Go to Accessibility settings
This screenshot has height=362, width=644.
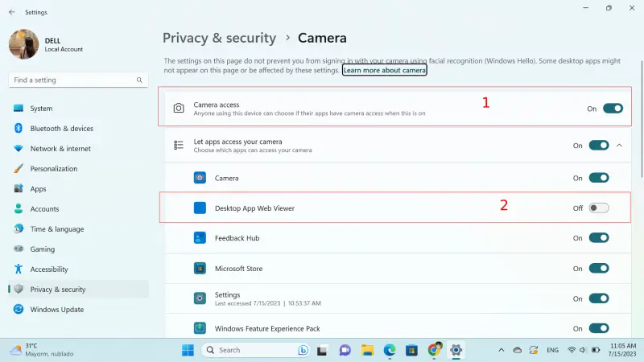coord(78,269)
